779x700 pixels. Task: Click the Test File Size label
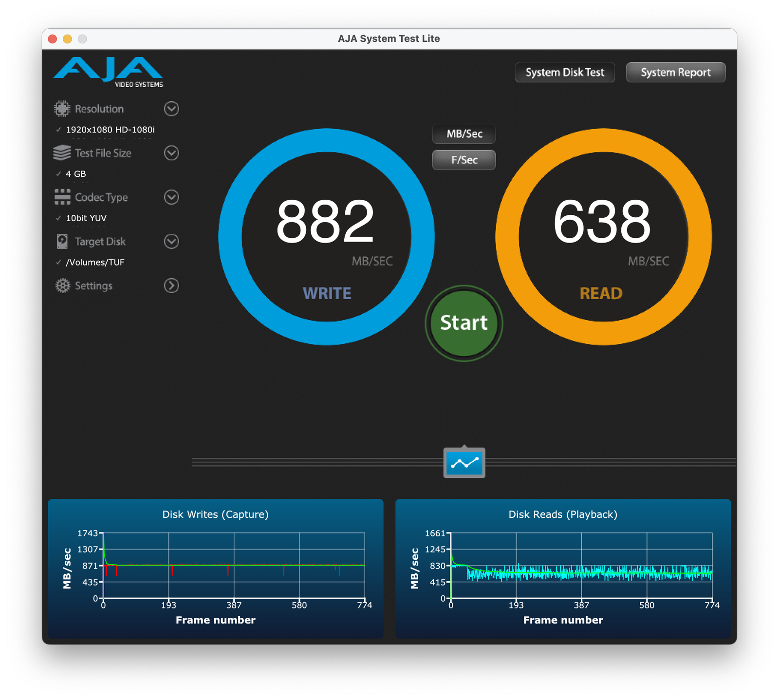[103, 153]
